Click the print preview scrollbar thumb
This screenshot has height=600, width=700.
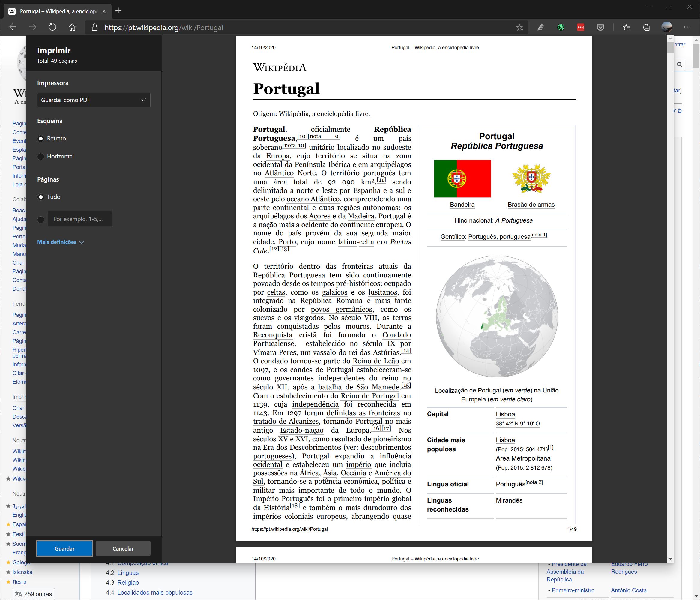pos(670,47)
